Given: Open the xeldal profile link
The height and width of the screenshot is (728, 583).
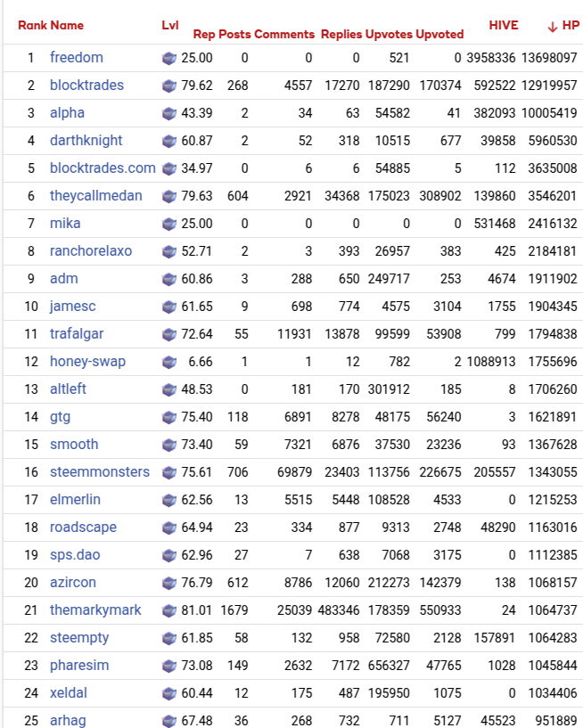Looking at the screenshot, I should tap(69, 693).
